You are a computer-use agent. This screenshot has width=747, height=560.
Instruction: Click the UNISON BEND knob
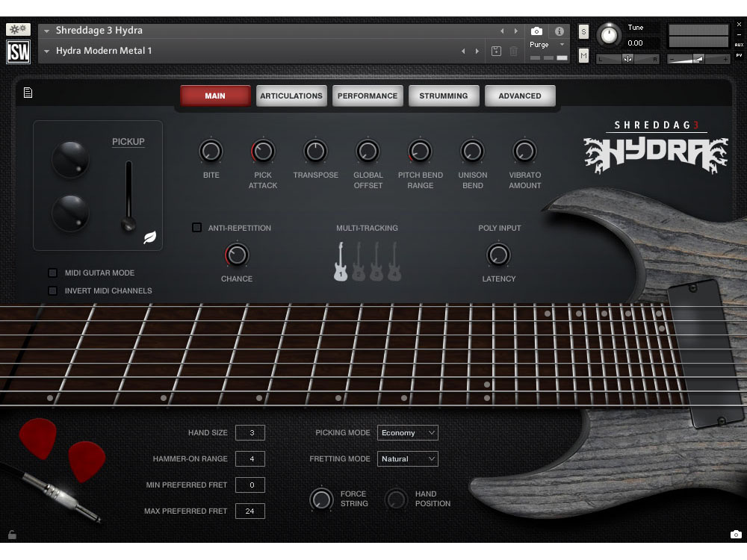(473, 152)
